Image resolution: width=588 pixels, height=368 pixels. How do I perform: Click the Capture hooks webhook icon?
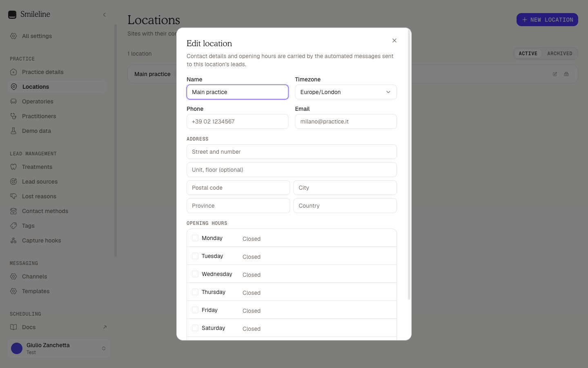point(13,240)
